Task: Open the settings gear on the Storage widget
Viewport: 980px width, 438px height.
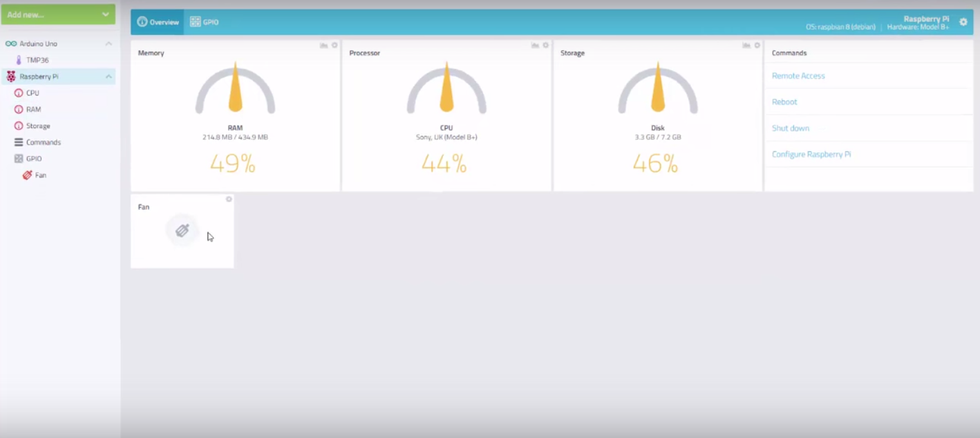Action: [x=757, y=45]
